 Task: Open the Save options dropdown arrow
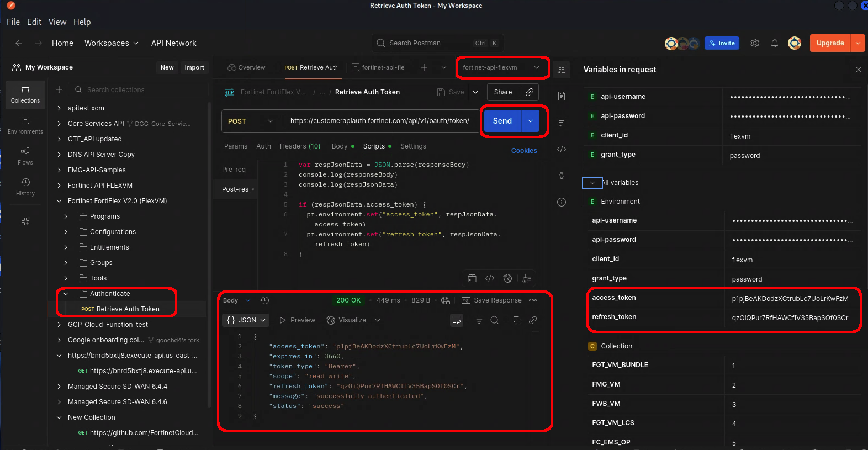pyautogui.click(x=475, y=92)
